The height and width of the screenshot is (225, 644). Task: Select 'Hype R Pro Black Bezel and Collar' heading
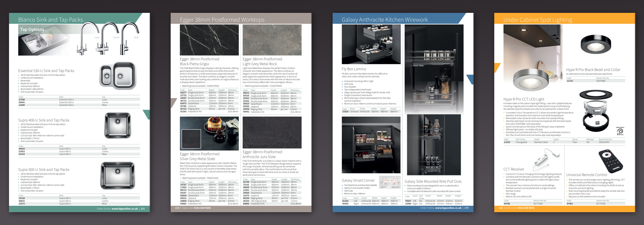[x=593, y=70]
